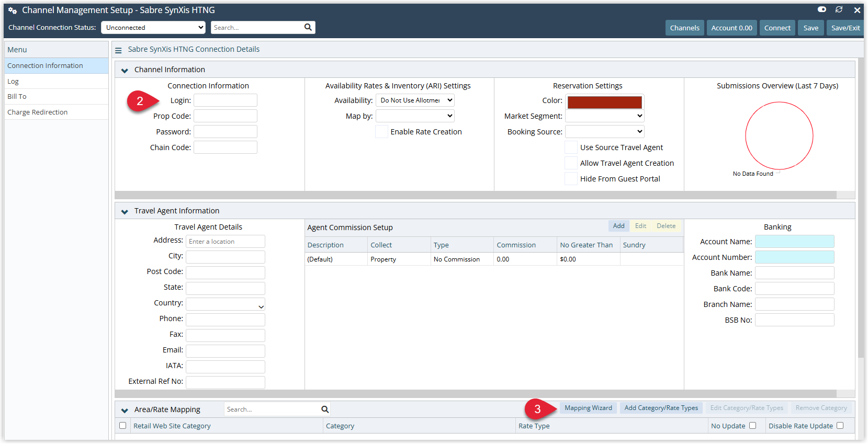Collapse the Channel Information section
Image resolution: width=868 pixels, height=444 pixels.
[125, 70]
